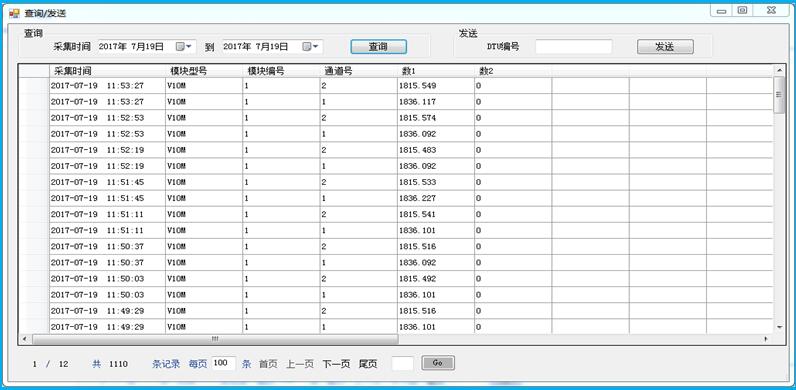Viewport: 796px width, 390px height.
Task: Open calendar dropdown of start date picker
Action: tap(184, 47)
